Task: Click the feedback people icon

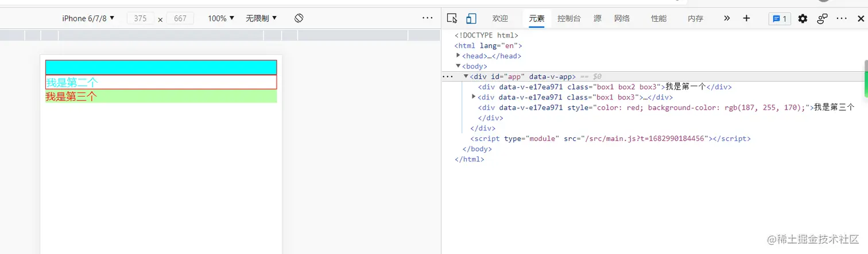Action: click(x=823, y=18)
